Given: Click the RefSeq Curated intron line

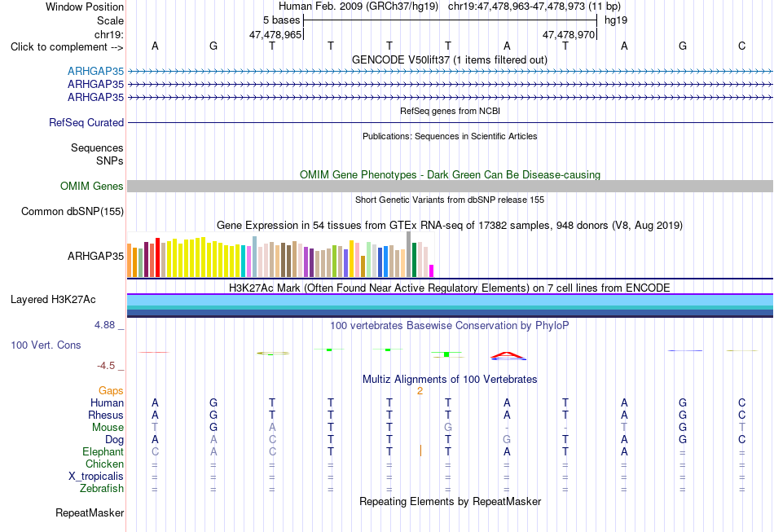Looking at the screenshot, I should 450,122.
